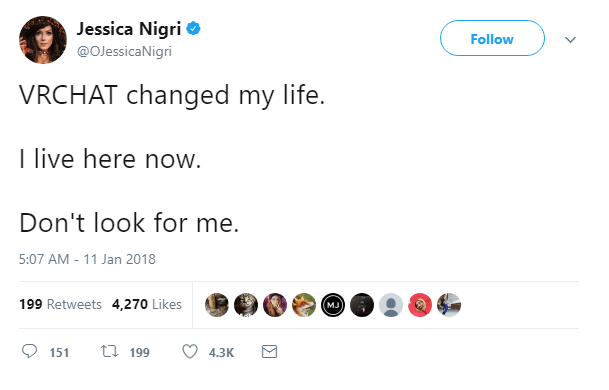Click the blue verified badge
Screen dimensions: 609x390
point(193,29)
